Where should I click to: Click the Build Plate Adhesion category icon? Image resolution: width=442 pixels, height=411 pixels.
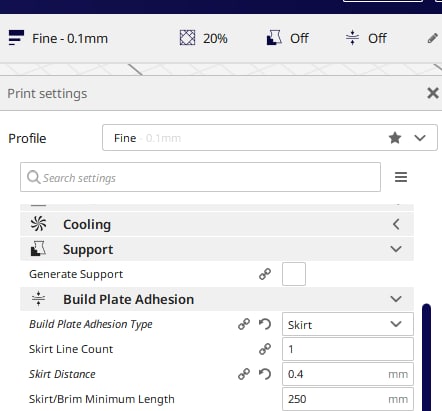pyautogui.click(x=38, y=299)
